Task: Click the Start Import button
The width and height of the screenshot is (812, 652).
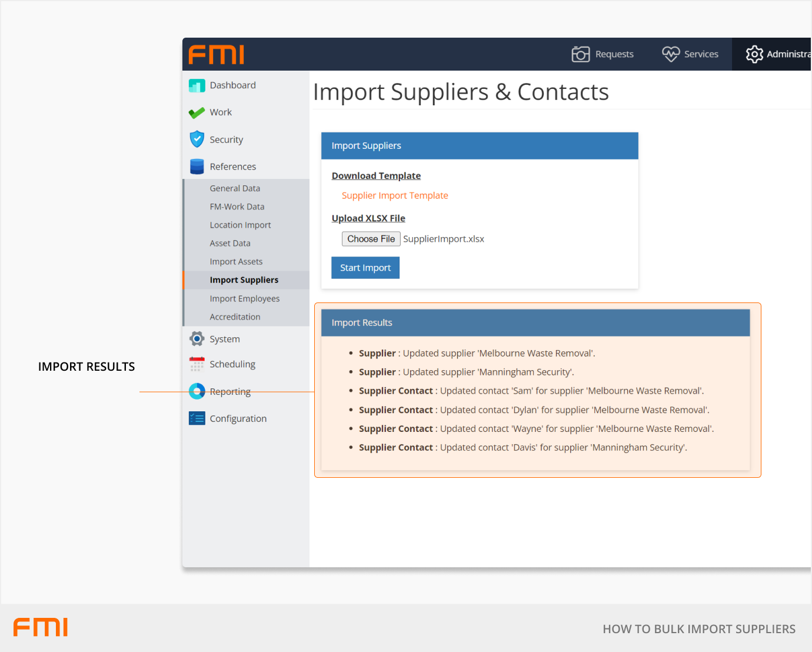Action: click(x=365, y=268)
